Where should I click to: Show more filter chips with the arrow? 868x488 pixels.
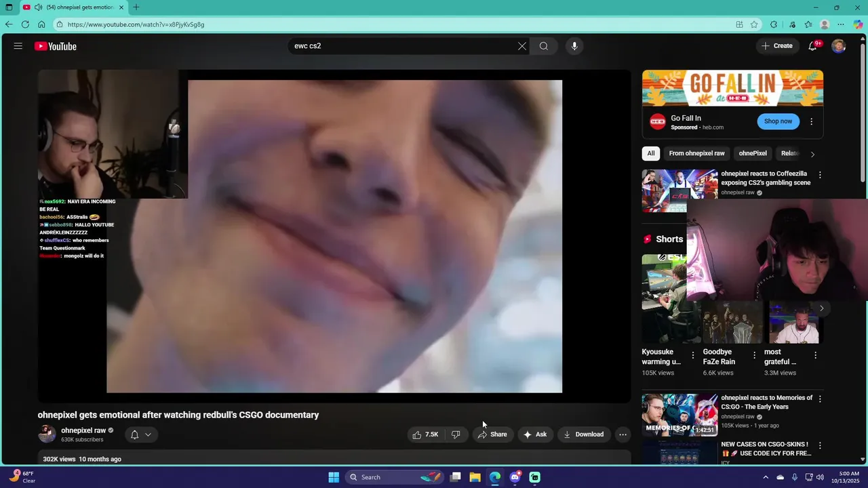click(812, 154)
